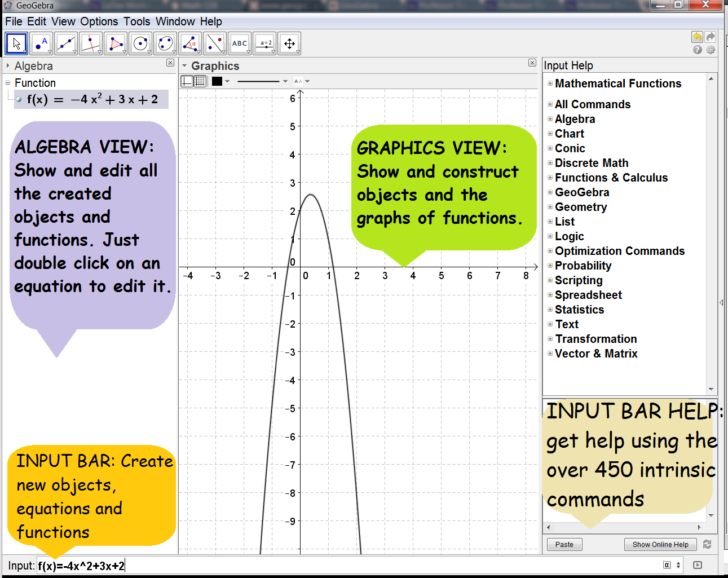Select the Reflect about Line tool
The width and height of the screenshot is (728, 578).
[215, 43]
